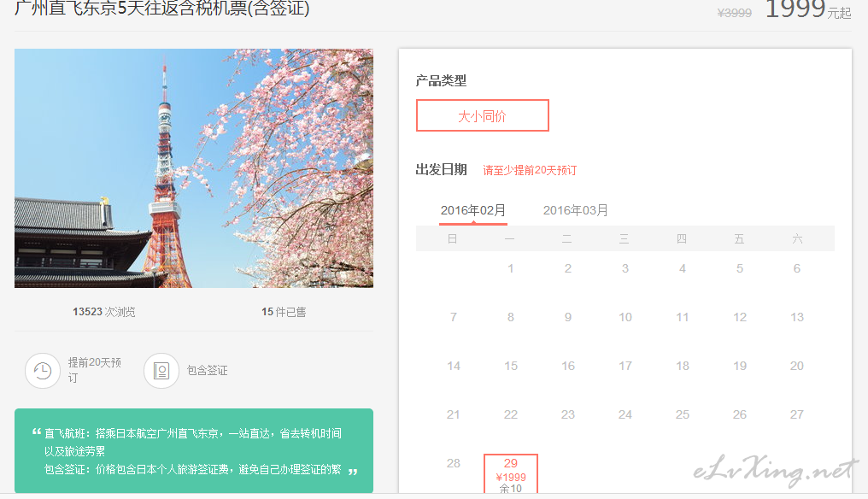Viewport: 868px width, 499px height.
Task: Click the clock icon for advance booking
Action: pyautogui.click(x=43, y=371)
